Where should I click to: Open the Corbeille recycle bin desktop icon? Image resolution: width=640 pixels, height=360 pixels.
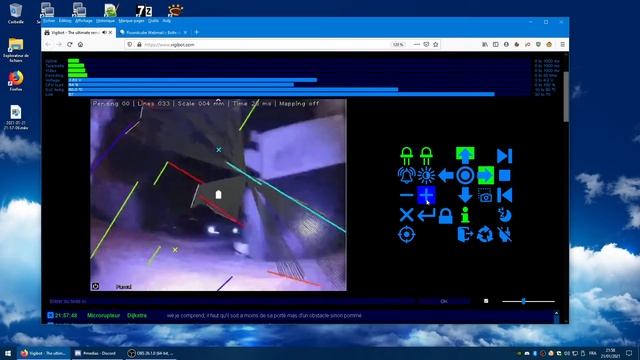pyautogui.click(x=16, y=13)
